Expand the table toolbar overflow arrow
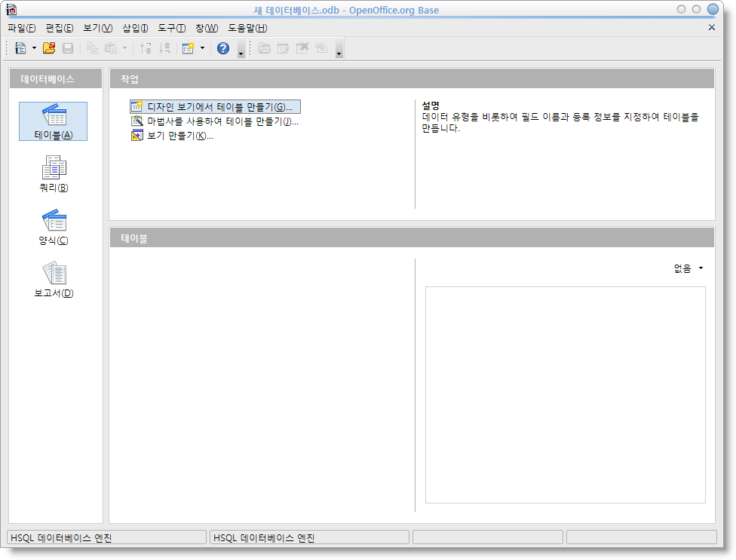Screen dimensions: 736x560 [x=339, y=49]
